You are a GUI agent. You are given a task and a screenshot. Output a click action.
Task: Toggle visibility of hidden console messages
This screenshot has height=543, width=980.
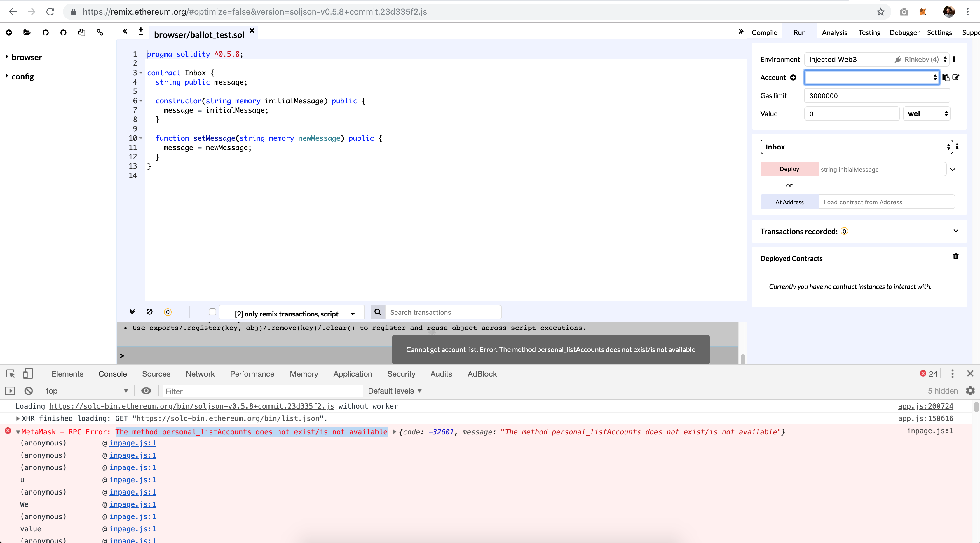pos(943,391)
